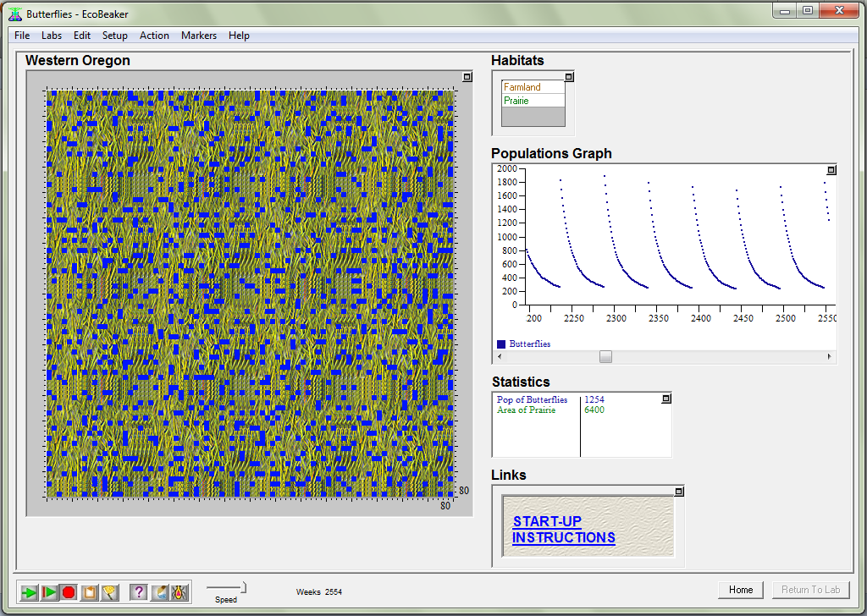867x616 pixels.
Task: Select the paintbrush habitat tool
Action: pyautogui.click(x=160, y=592)
